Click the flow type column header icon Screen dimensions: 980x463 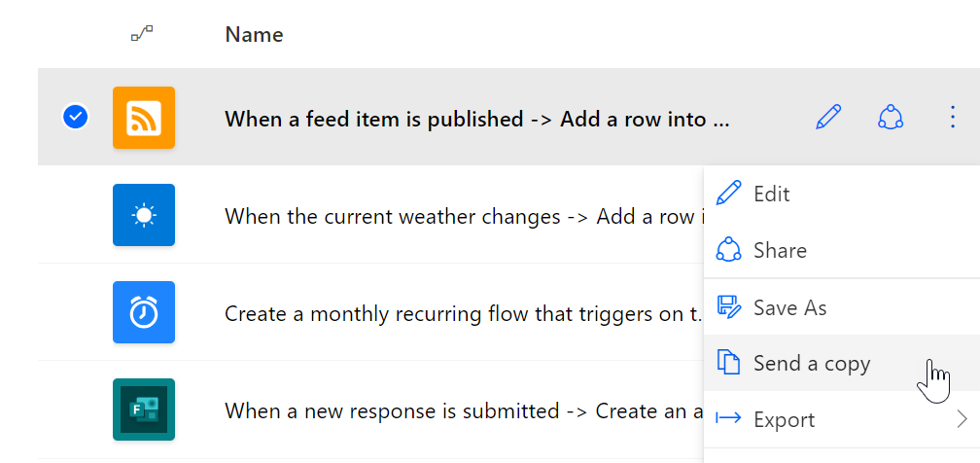click(142, 35)
